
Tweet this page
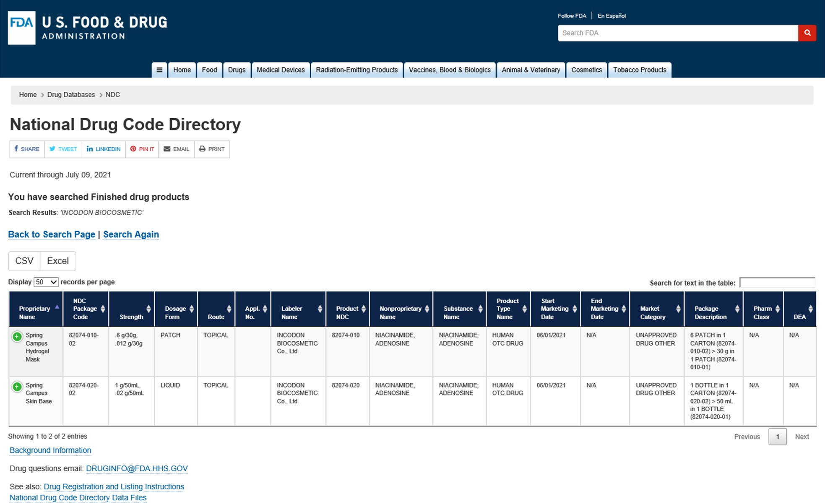coord(63,149)
